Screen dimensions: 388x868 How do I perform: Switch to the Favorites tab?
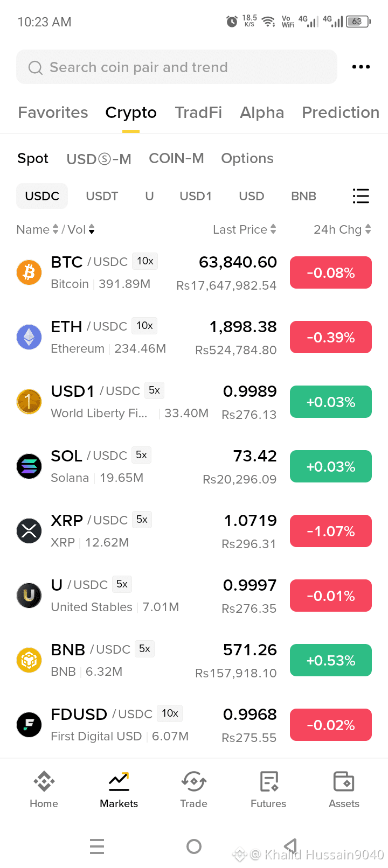tap(53, 113)
